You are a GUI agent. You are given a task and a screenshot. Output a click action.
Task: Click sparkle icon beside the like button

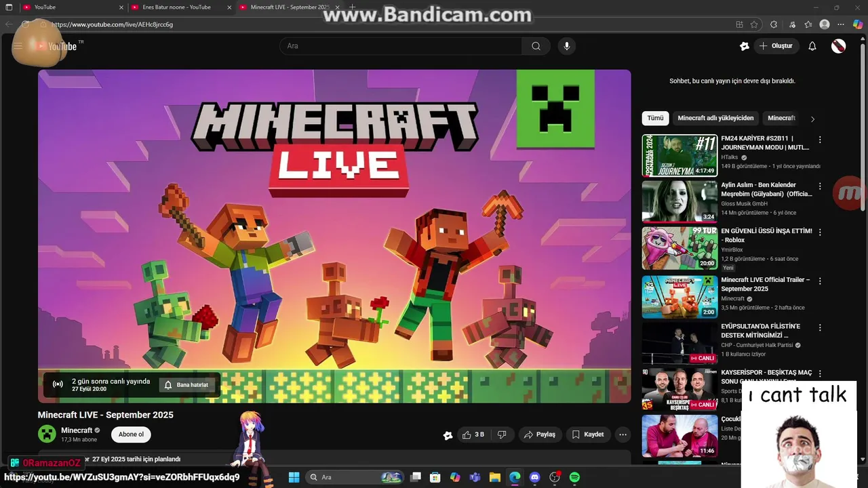click(448, 435)
